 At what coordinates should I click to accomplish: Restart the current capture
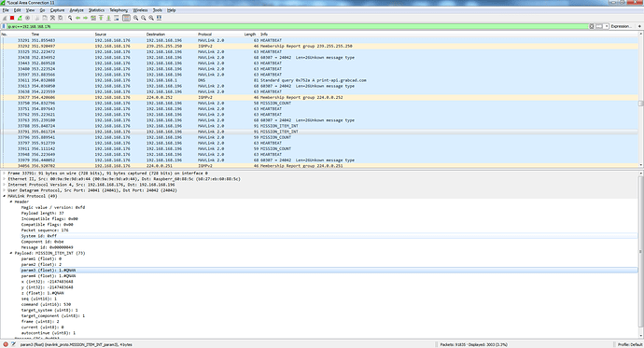[20, 18]
